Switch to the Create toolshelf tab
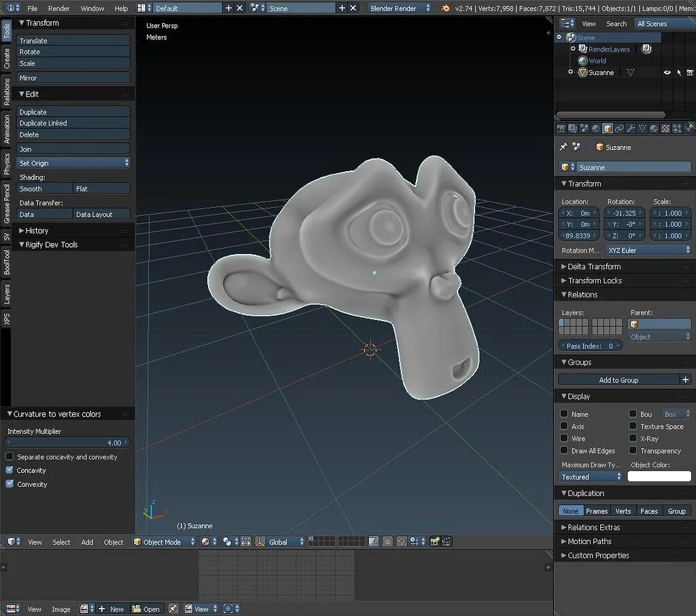The width and height of the screenshot is (696, 616). (6, 58)
